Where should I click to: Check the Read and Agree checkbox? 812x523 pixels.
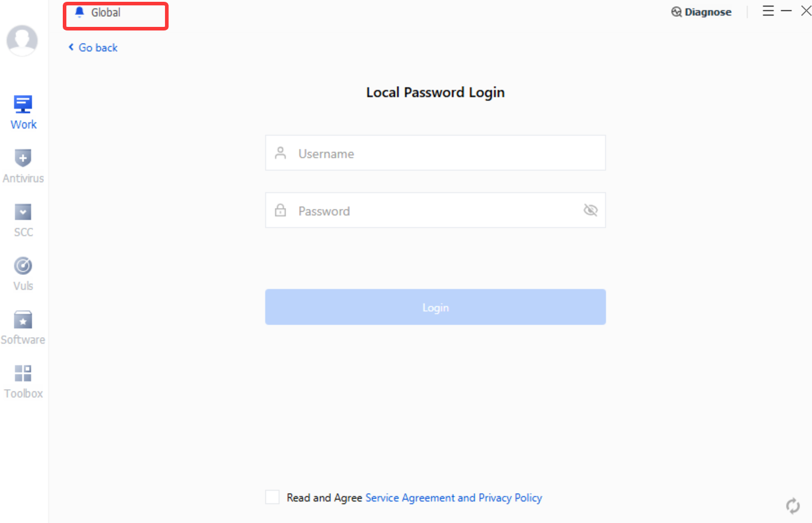click(272, 497)
